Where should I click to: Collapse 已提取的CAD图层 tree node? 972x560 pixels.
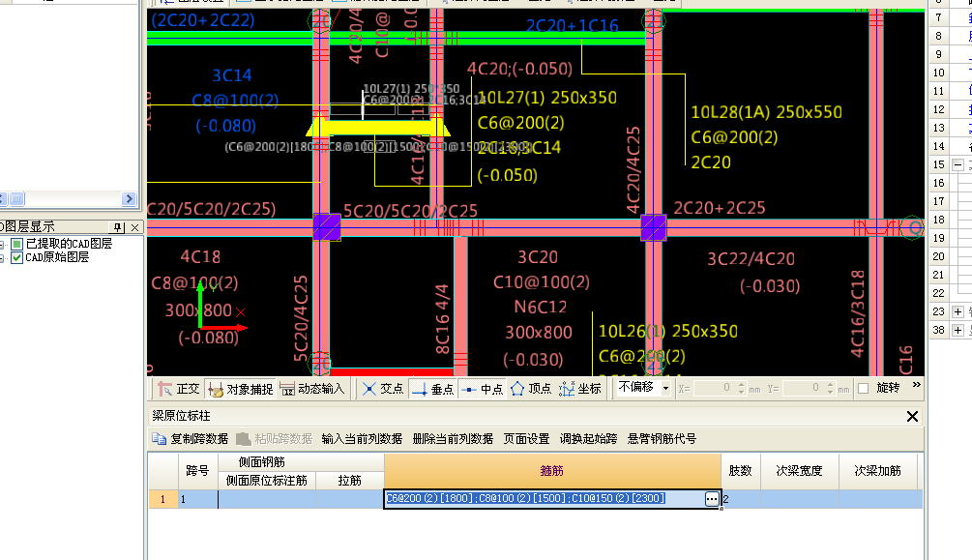tap(3, 245)
